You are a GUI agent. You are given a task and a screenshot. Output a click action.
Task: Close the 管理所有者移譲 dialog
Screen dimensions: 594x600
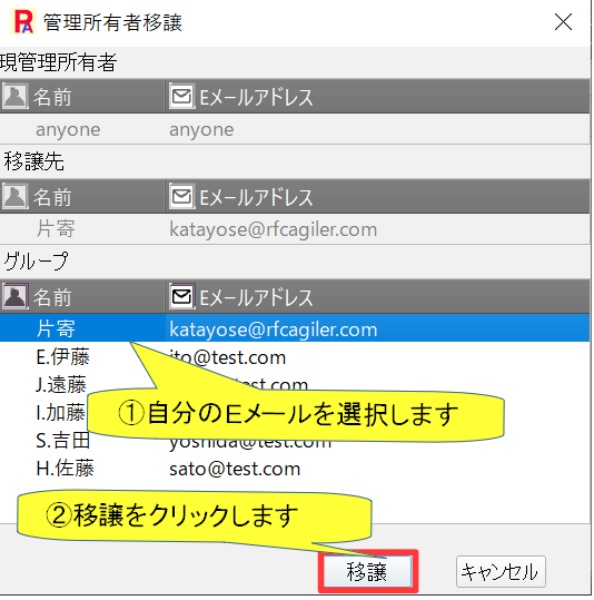[x=563, y=22]
